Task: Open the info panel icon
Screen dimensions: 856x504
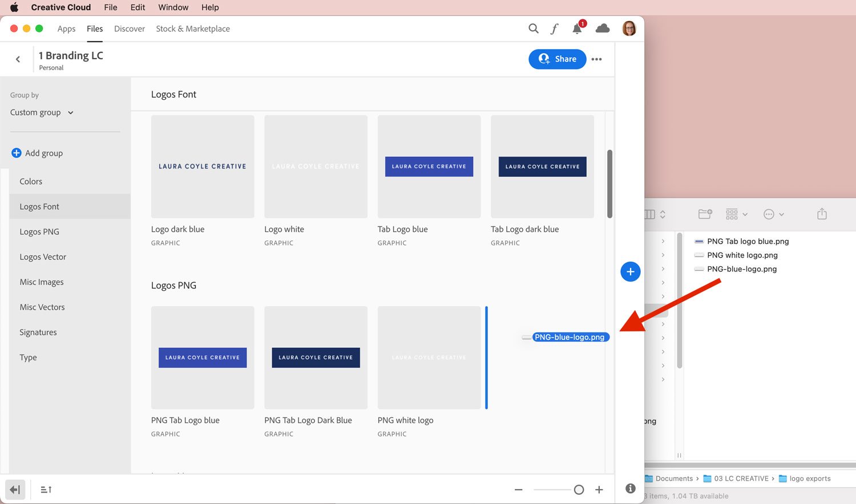Action: 630,489
